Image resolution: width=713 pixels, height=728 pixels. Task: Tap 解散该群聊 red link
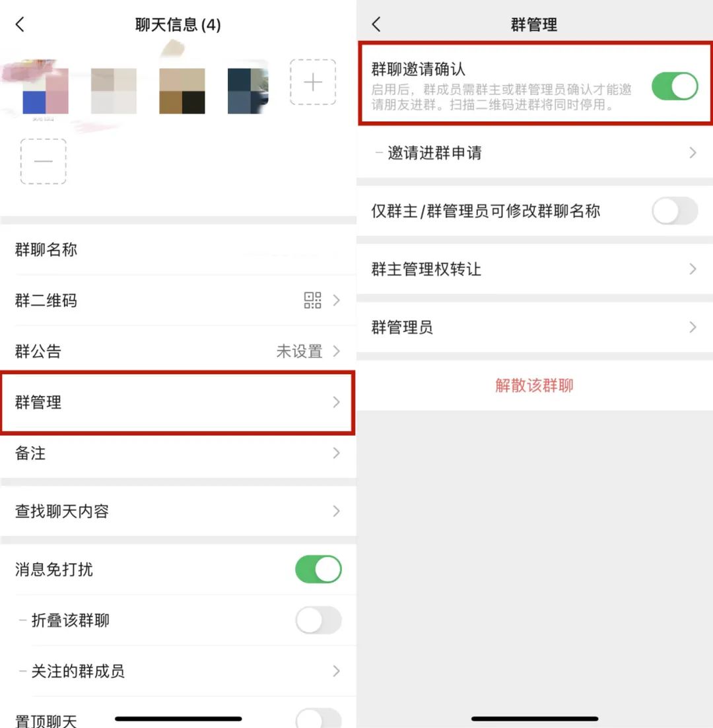click(534, 385)
